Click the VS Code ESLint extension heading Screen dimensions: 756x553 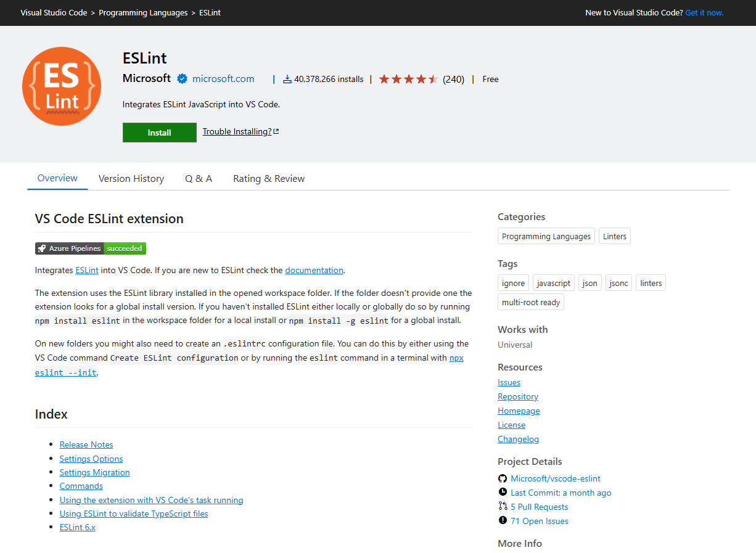pyautogui.click(x=109, y=219)
